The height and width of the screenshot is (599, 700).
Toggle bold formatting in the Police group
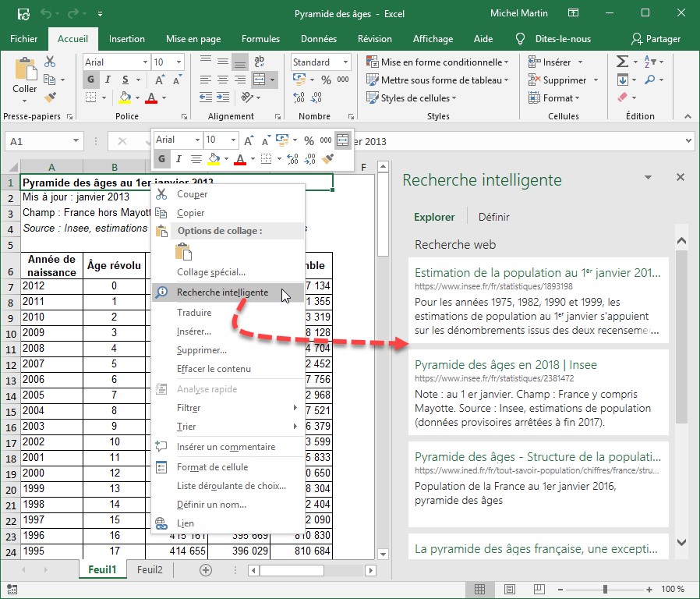click(x=90, y=80)
